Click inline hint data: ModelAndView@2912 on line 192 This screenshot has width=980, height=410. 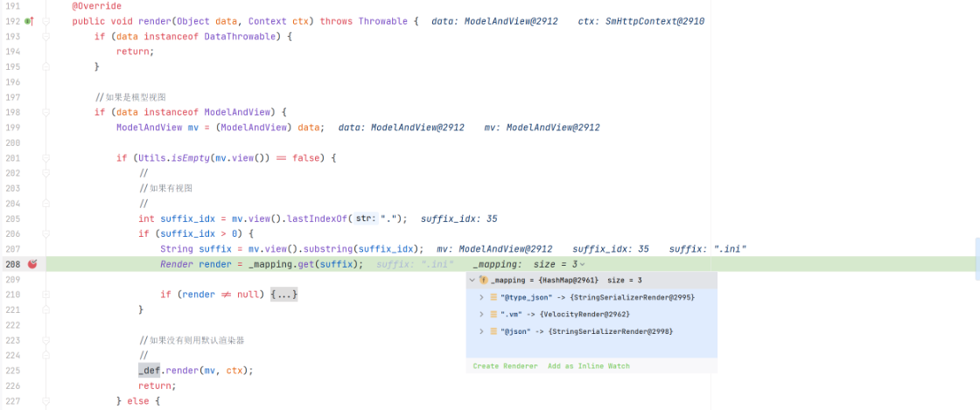click(494, 21)
